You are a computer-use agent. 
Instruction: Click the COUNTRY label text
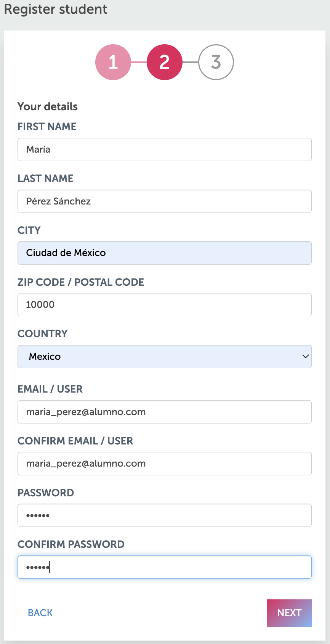click(43, 334)
